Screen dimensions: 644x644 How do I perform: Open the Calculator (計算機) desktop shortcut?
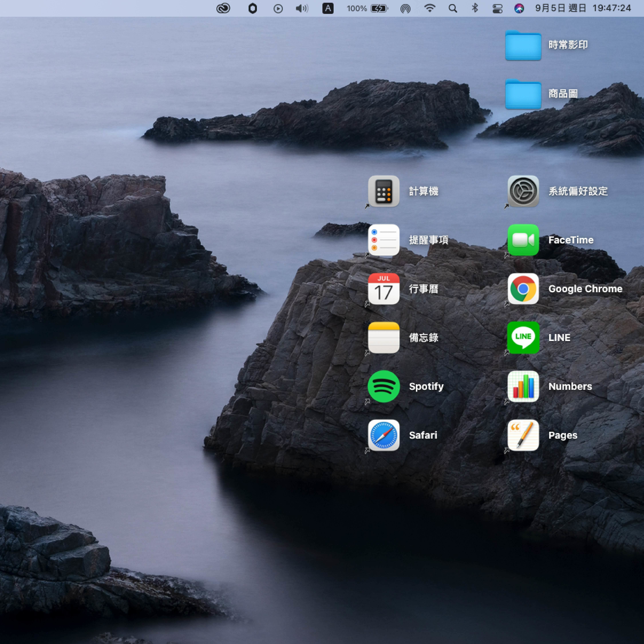(384, 191)
